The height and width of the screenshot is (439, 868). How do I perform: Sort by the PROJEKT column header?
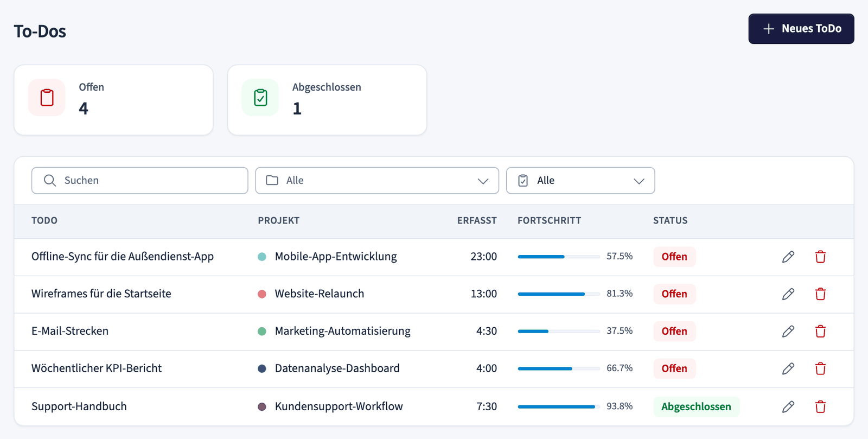[279, 221]
